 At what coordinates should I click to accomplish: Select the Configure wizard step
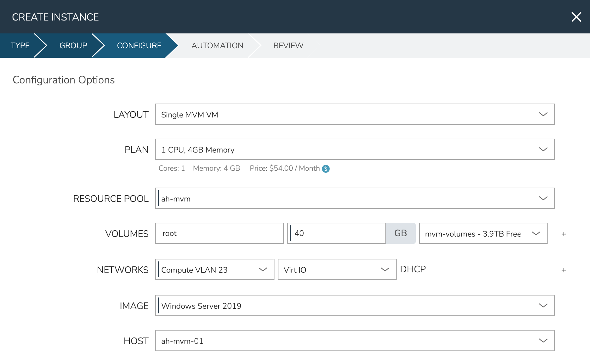139,46
